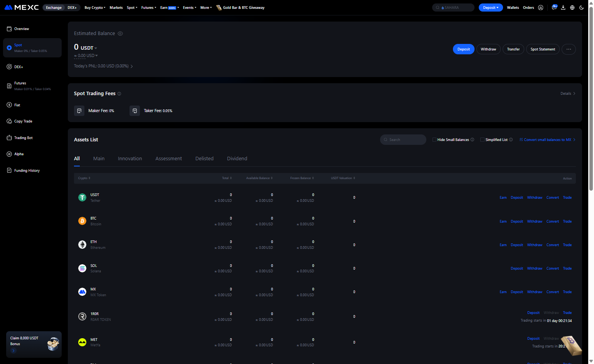Open Copy Trade in the sidebar
Screen dimensions: 594x364
tap(32, 121)
